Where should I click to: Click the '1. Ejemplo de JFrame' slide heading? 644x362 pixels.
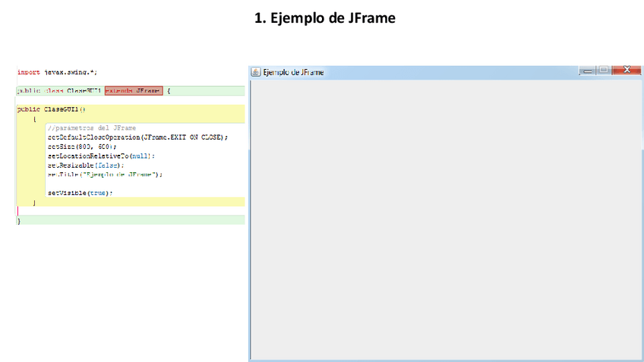[324, 18]
